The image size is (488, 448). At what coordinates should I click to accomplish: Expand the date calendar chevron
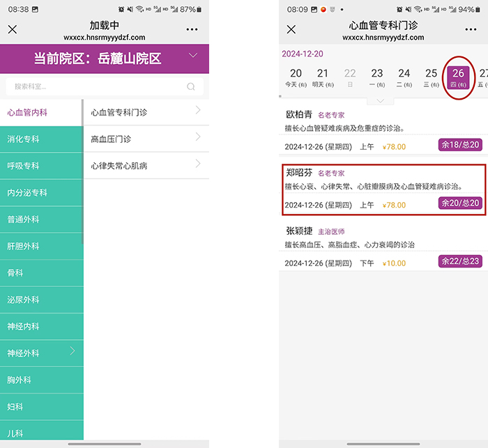[x=380, y=101]
